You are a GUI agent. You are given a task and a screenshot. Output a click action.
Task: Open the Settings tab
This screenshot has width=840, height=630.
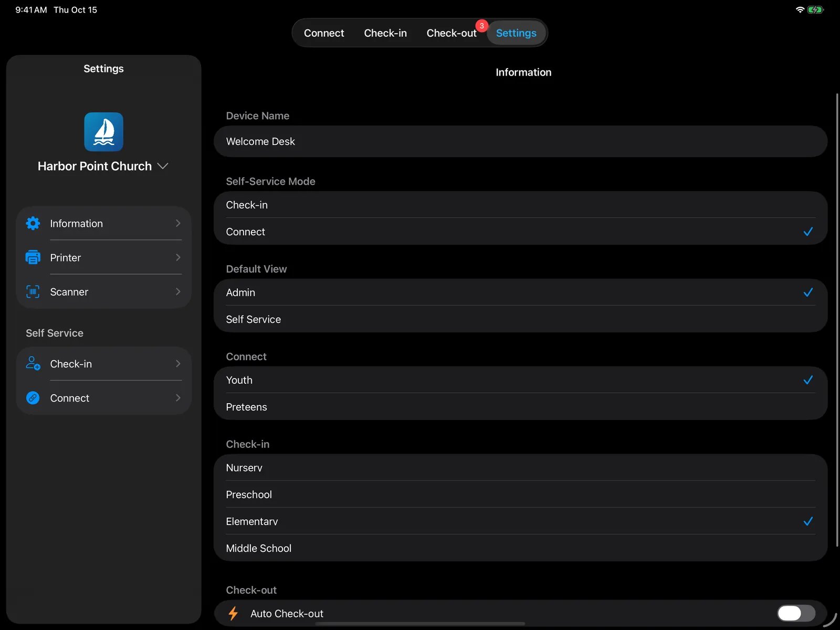tap(516, 33)
